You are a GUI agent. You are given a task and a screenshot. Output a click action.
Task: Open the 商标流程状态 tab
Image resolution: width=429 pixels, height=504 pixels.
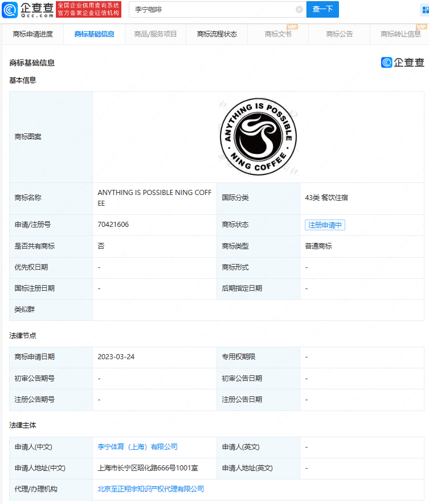click(216, 34)
